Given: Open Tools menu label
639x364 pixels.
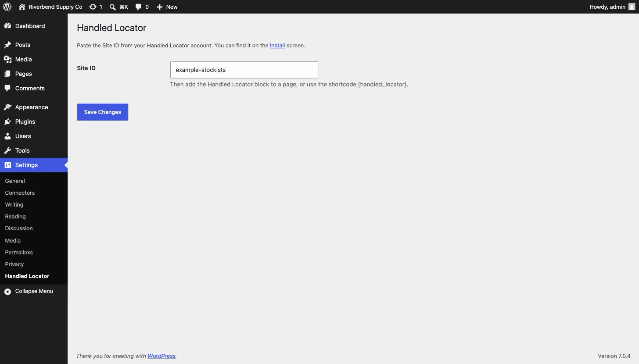Looking at the screenshot, I should click(22, 150).
